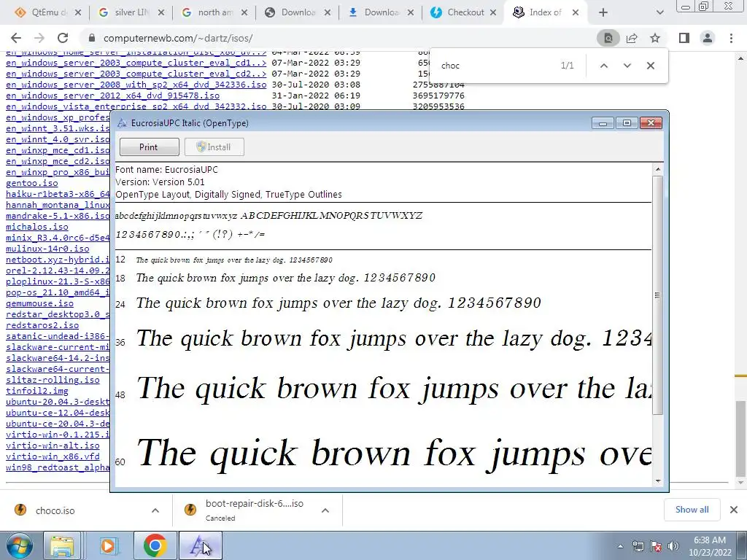The image size is (747, 560).
Task: Bookmark this page with star icon
Action: tap(655, 38)
